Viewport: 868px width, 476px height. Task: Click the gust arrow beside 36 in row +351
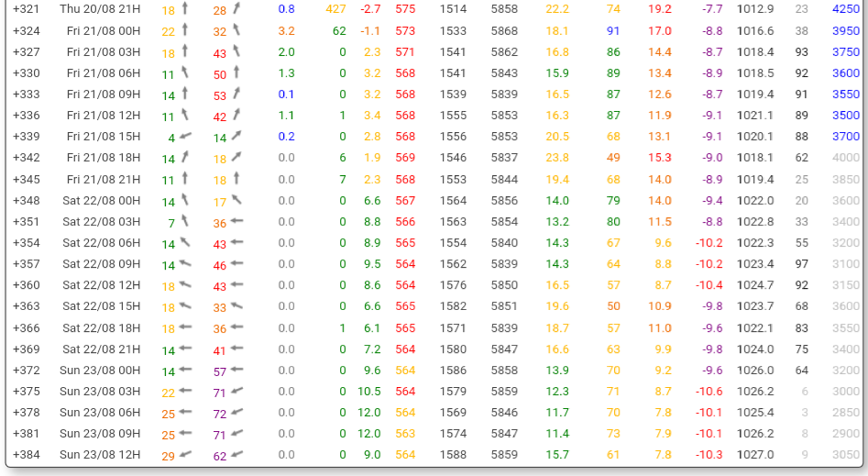(x=236, y=222)
